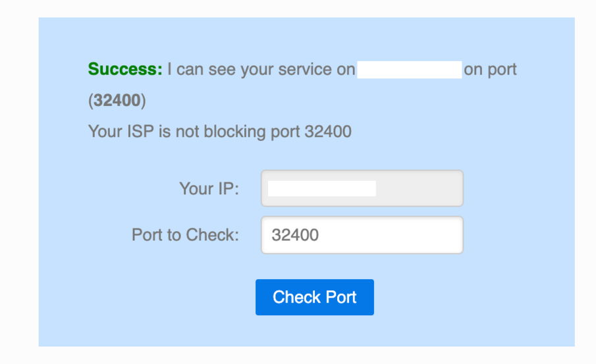Image resolution: width=596 pixels, height=364 pixels.
Task: Select the "Your IP:" field label
Action: point(209,189)
